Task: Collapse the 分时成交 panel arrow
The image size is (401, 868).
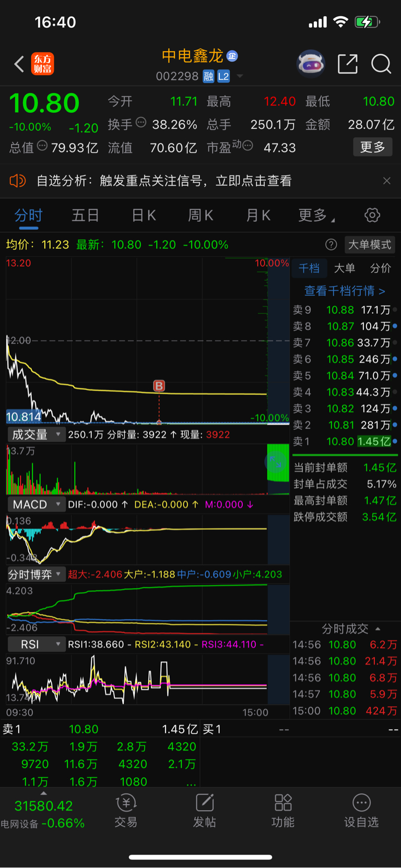Action: click(378, 629)
